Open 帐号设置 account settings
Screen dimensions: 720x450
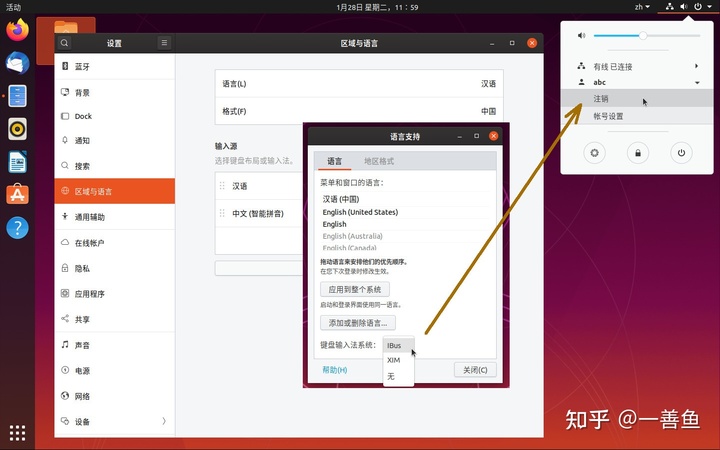click(x=637, y=116)
